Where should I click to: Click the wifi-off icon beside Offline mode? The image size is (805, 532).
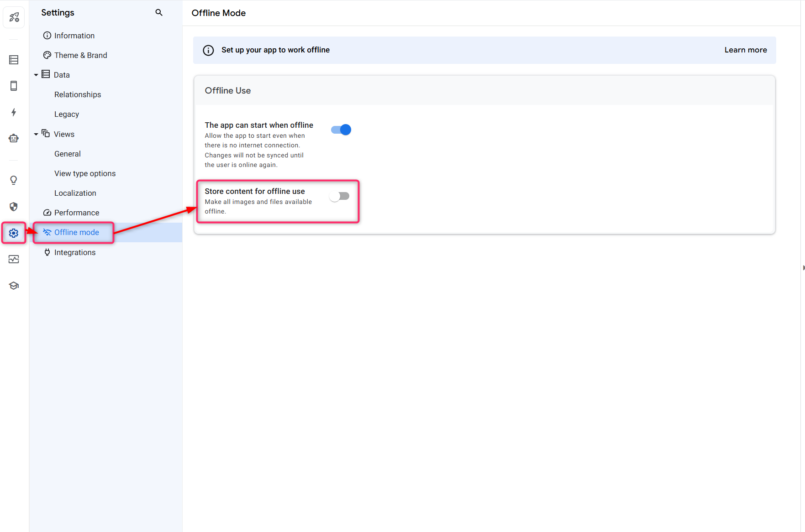tap(47, 232)
